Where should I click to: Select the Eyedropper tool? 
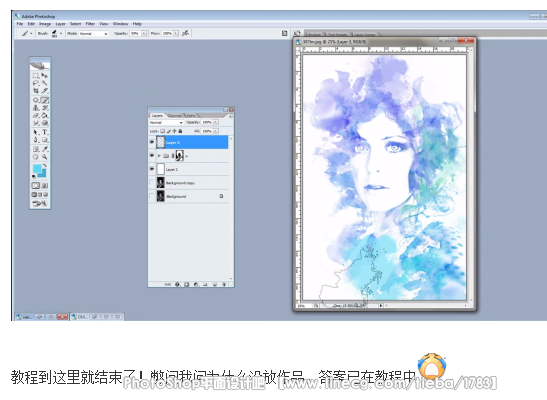tap(45, 149)
